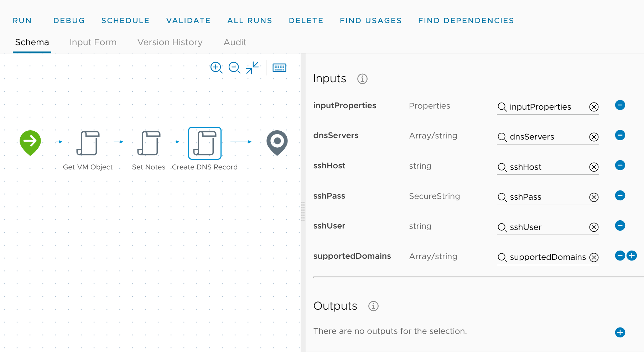
Task: Click the panel splitter handle
Action: [x=303, y=211]
